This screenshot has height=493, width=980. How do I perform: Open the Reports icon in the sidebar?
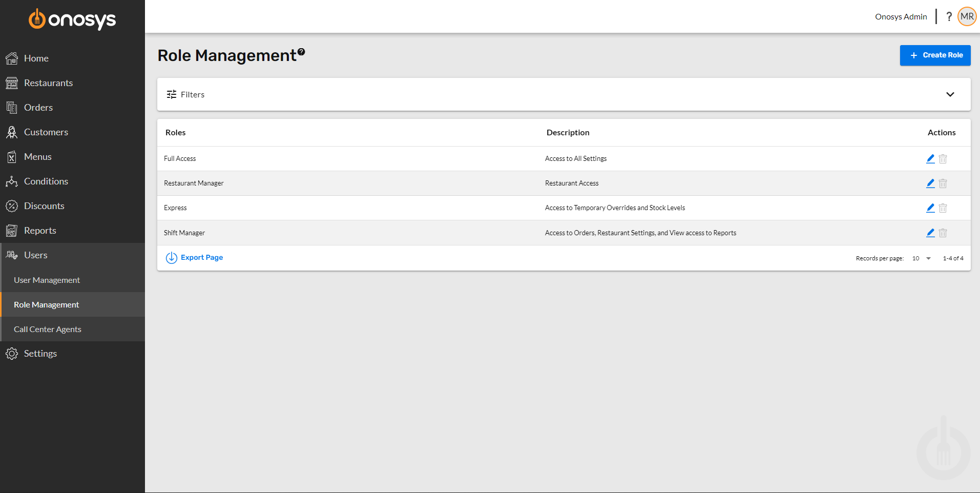pyautogui.click(x=12, y=230)
